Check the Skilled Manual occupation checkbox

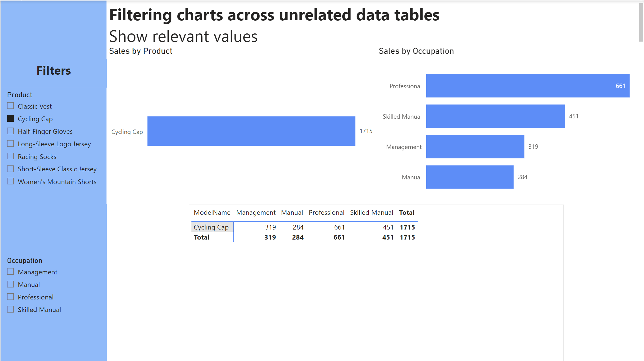point(11,309)
